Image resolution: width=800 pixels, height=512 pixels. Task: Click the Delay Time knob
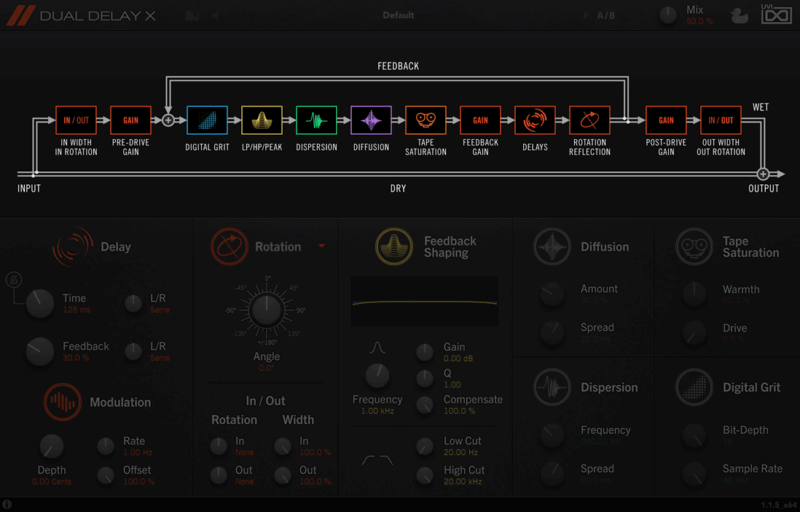click(x=40, y=303)
